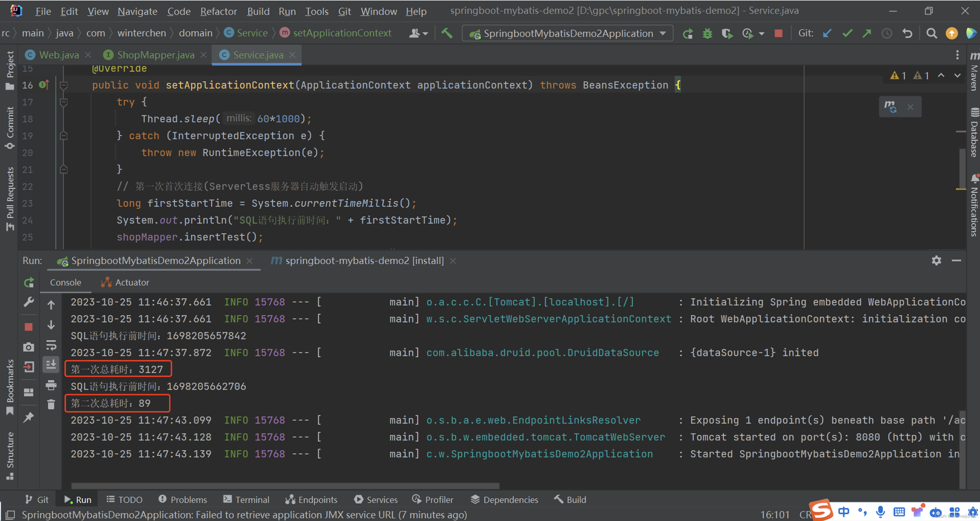Switch to the Actuator tab

tap(125, 282)
